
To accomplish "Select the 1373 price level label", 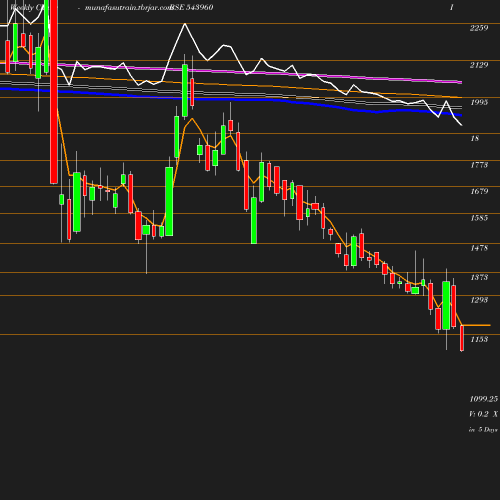I will point(479,277).
